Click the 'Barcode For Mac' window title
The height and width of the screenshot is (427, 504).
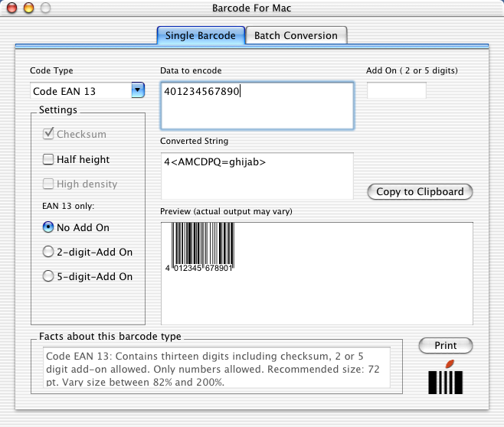[x=251, y=8]
